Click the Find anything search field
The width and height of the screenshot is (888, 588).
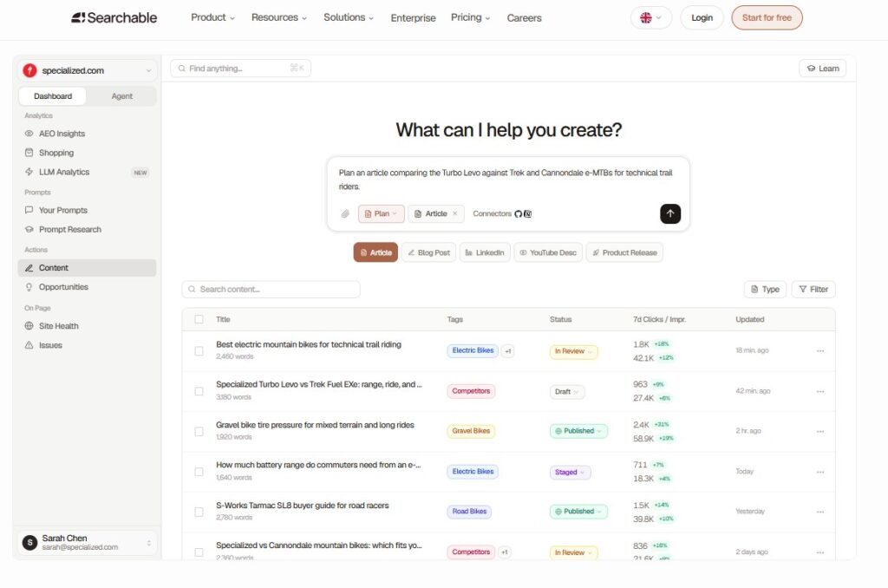point(240,69)
